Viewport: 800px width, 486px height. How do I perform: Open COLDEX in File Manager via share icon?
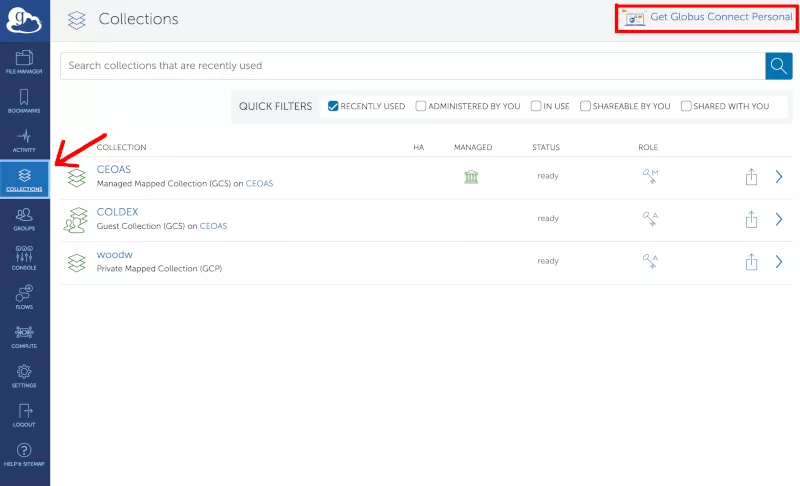point(751,219)
